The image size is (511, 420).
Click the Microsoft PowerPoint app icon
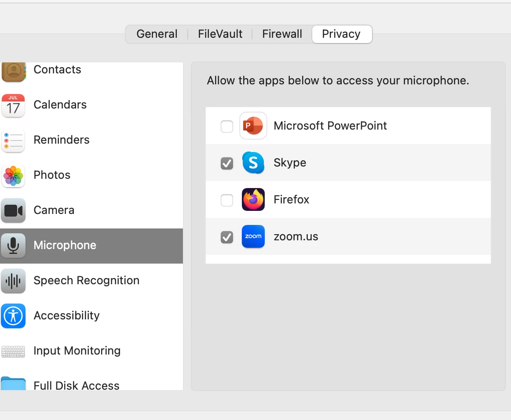point(253,126)
